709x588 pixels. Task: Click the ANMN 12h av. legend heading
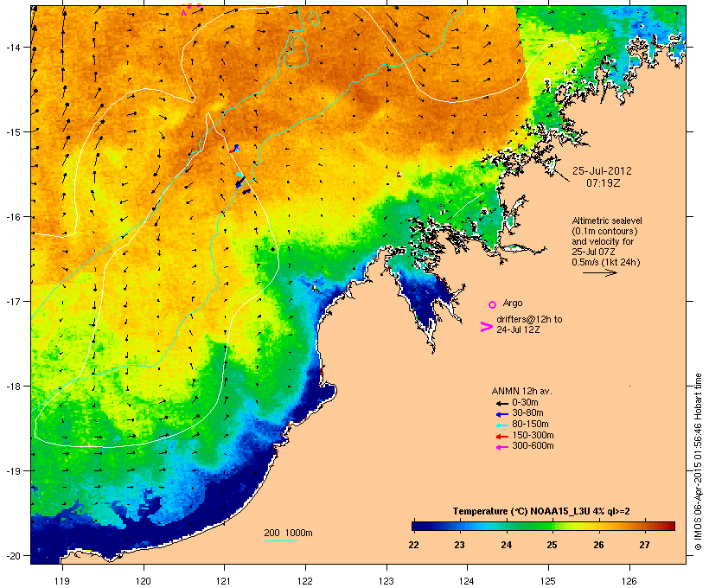521,391
